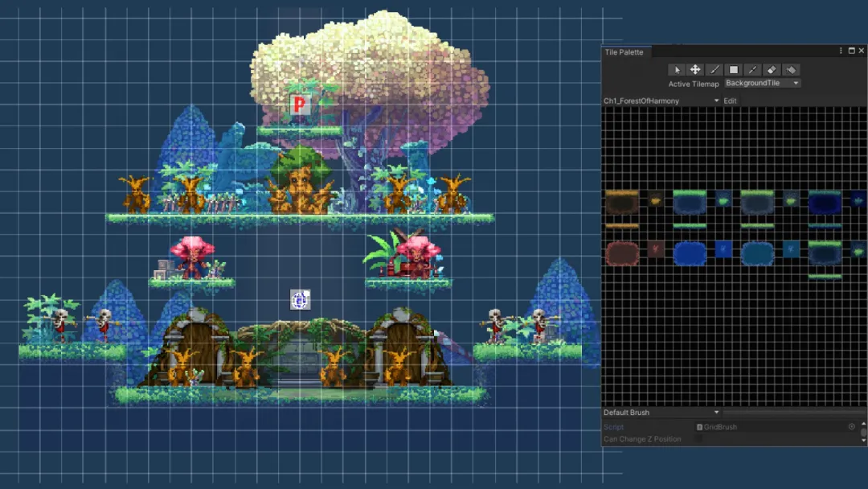Viewport: 868px width, 489px height.
Task: Select the arrow Select tool
Action: [x=677, y=69]
